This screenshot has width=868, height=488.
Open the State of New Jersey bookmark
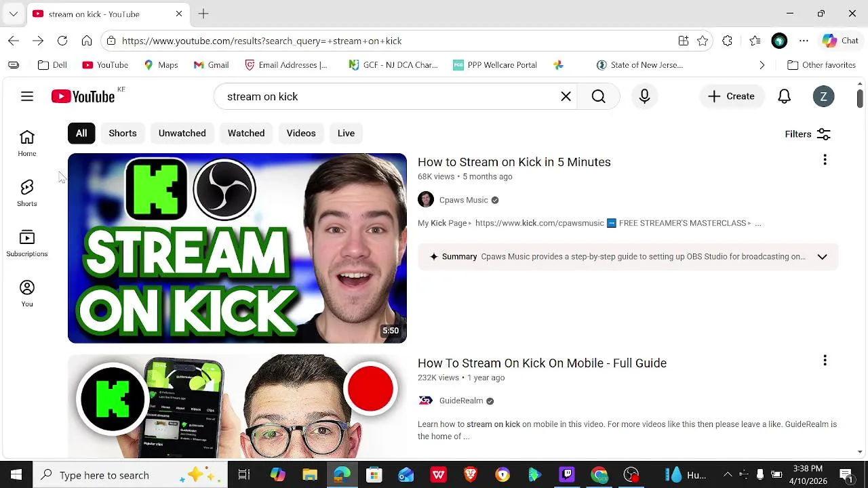639,65
